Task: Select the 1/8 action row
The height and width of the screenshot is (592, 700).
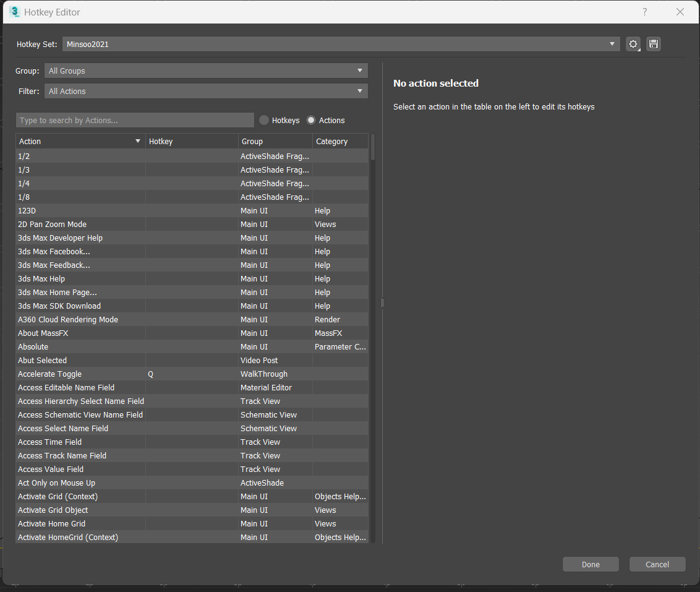Action: point(192,197)
